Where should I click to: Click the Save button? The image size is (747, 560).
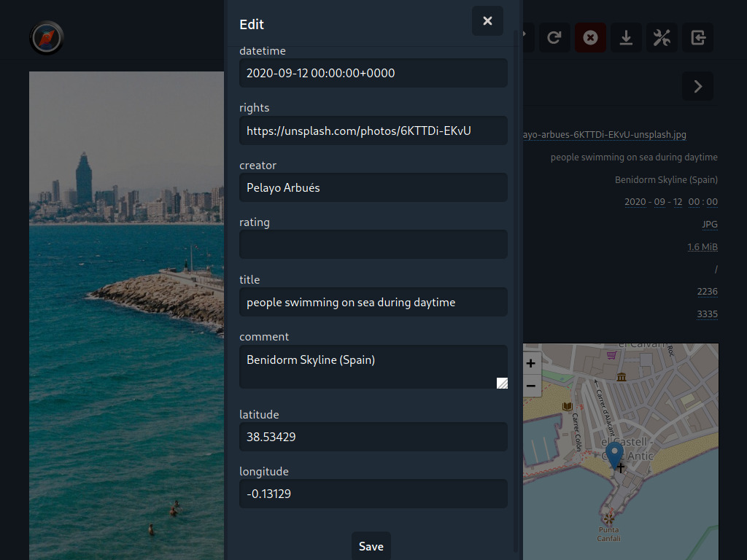(371, 546)
